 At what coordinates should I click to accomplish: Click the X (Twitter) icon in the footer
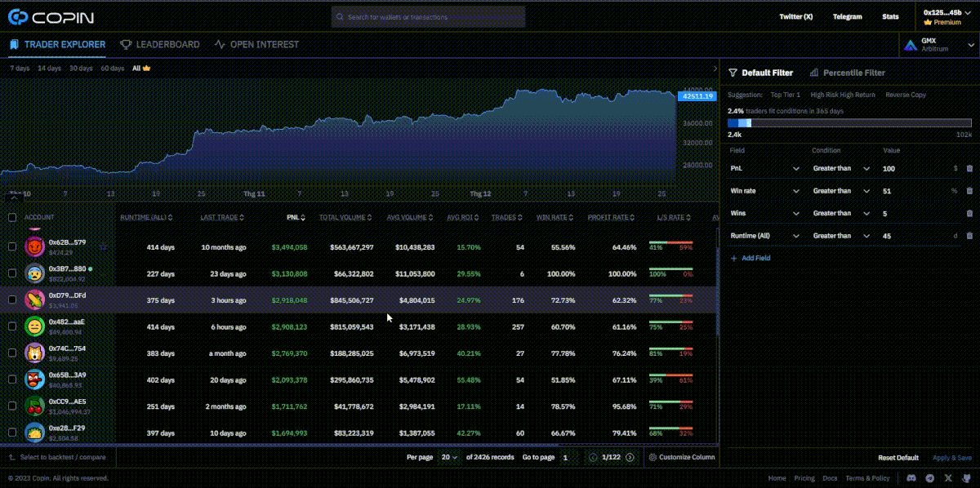click(948, 478)
